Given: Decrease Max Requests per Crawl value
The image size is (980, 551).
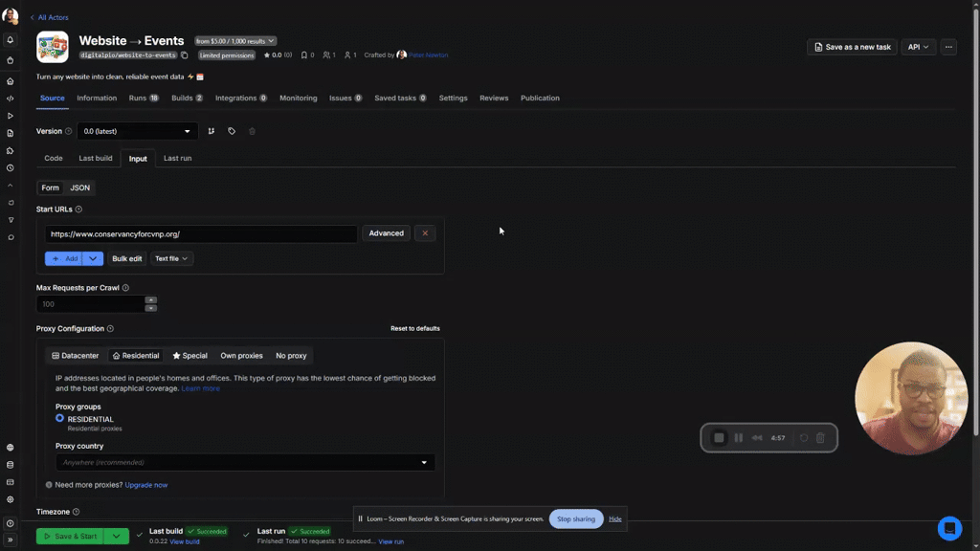Looking at the screenshot, I should click(x=150, y=308).
